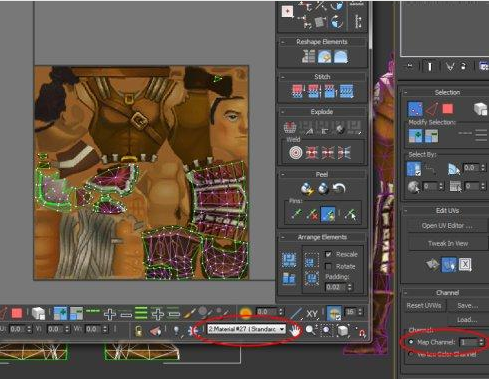Screen dimensions: 489x379
Task: Click the pan hand tool in UV editor
Action: (295, 331)
